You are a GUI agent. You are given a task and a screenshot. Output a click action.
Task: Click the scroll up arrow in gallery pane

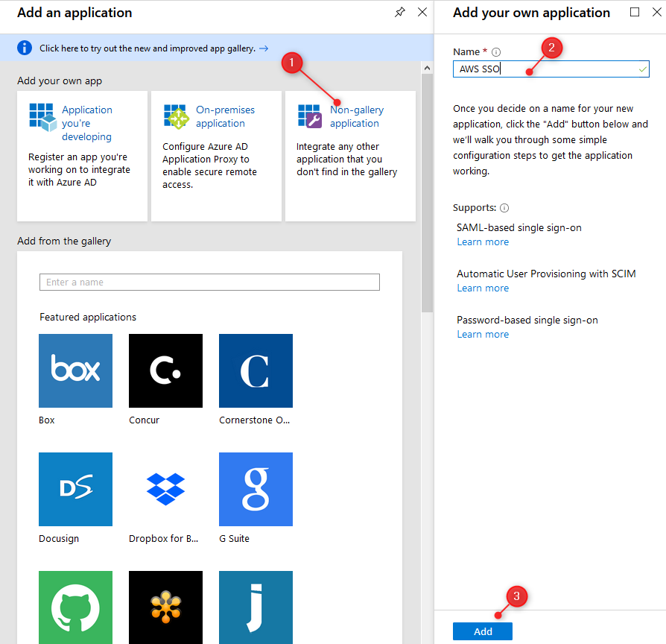coord(428,68)
